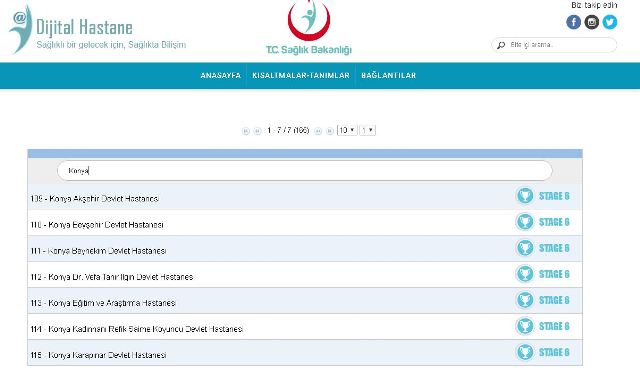Click trophy icon for Konya Dr. Vefa Tanır Ilgın
The height and width of the screenshot is (380, 640).
coord(525,274)
